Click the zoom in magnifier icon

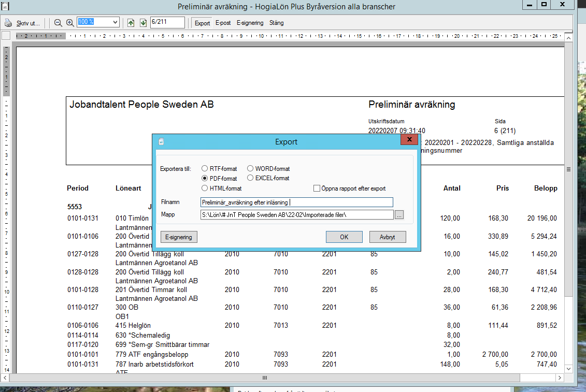click(x=70, y=23)
